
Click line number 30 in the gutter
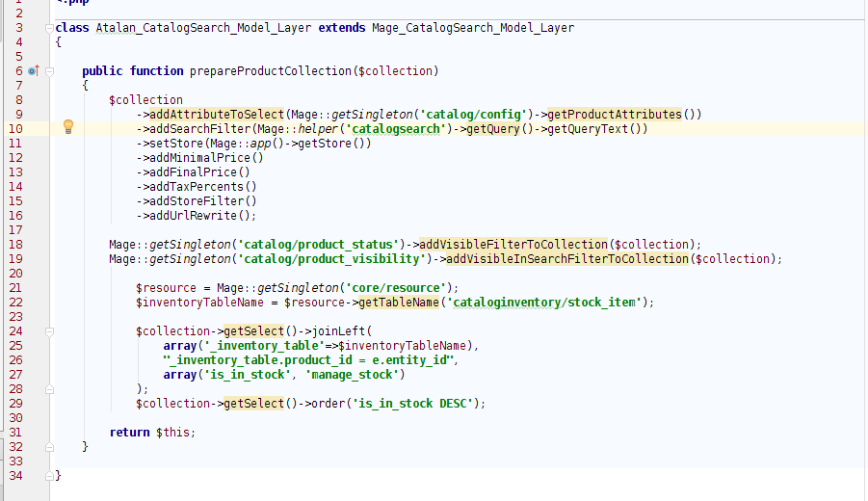(15, 417)
